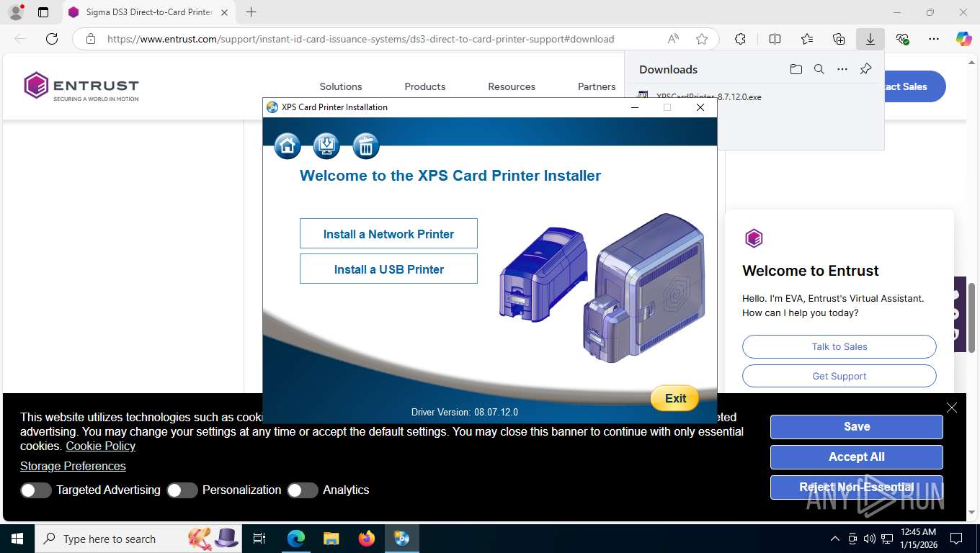Open Read Aloud icon in address bar
The image size is (980, 553).
(673, 39)
